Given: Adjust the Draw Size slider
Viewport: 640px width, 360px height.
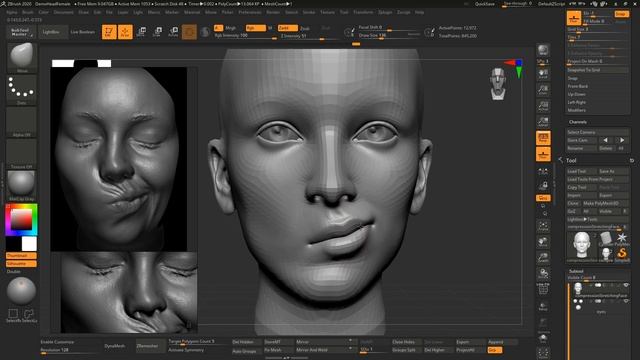Looking at the screenshot, I should (x=389, y=36).
